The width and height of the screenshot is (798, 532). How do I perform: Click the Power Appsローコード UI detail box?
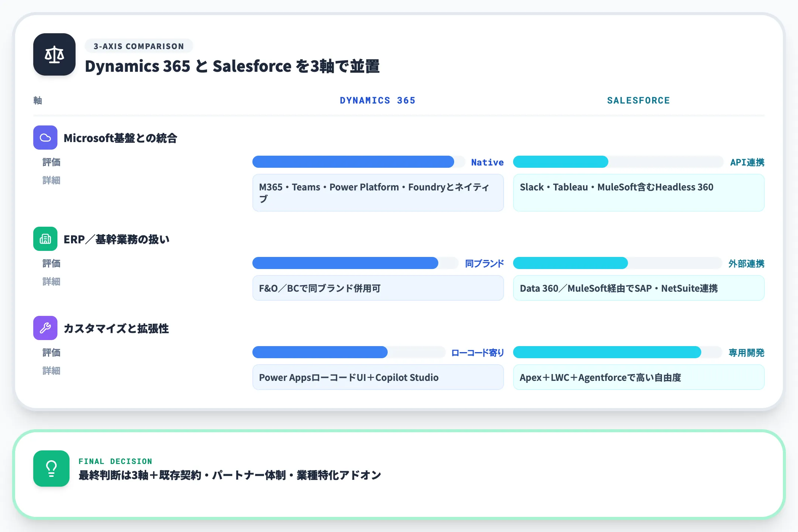(x=378, y=377)
